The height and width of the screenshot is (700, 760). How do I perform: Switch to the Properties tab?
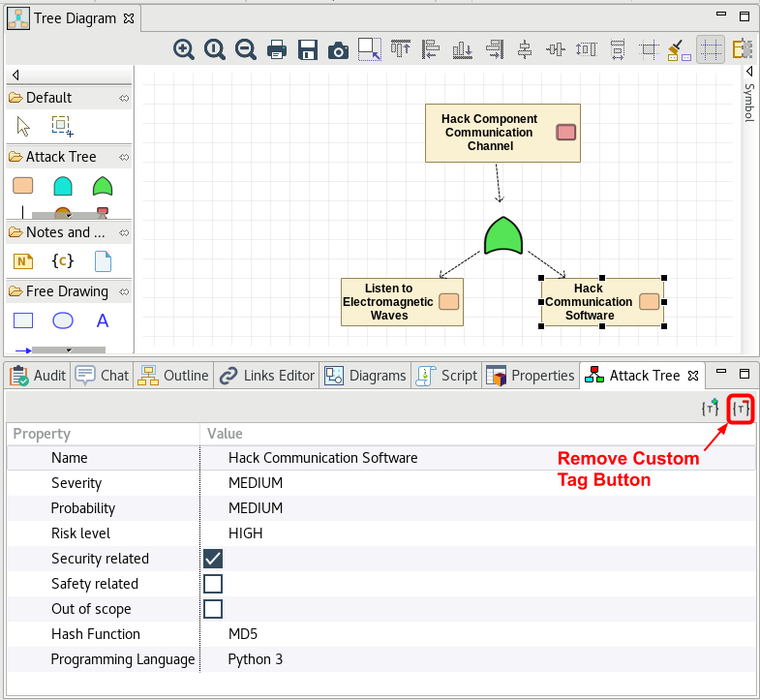click(531, 376)
